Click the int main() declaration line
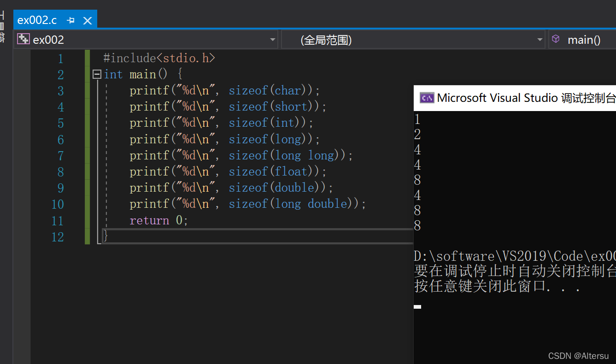This screenshot has width=616, height=364. tap(143, 74)
